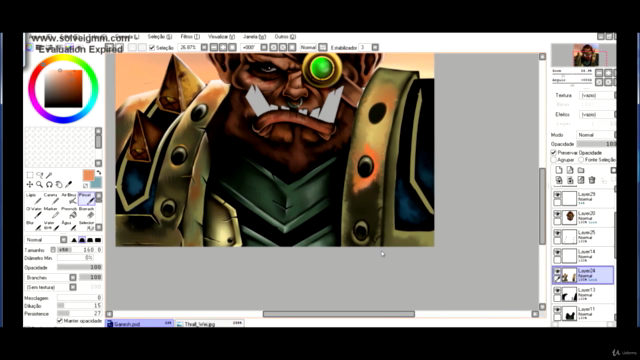
Task: Open the (Sem textura) brush texture dropdown
Action: pos(51,287)
